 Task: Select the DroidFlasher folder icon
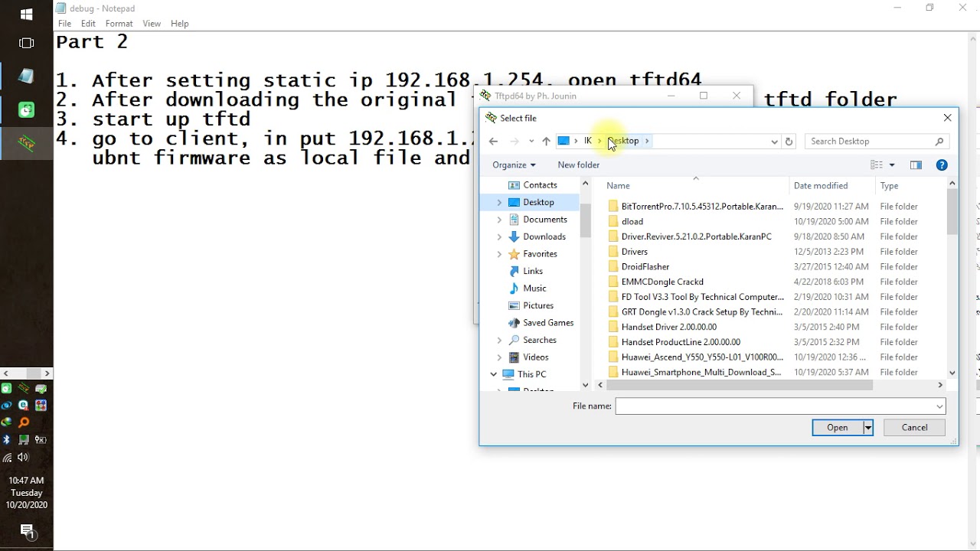click(613, 266)
